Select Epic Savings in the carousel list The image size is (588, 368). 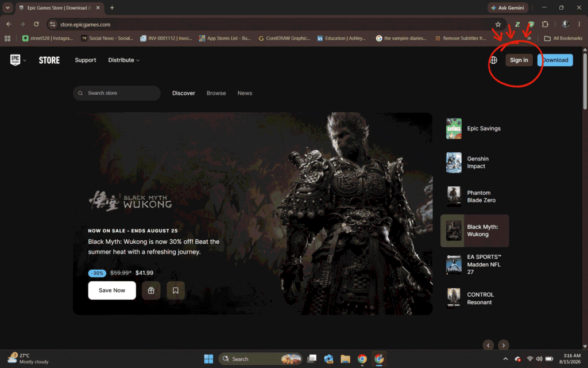click(474, 128)
